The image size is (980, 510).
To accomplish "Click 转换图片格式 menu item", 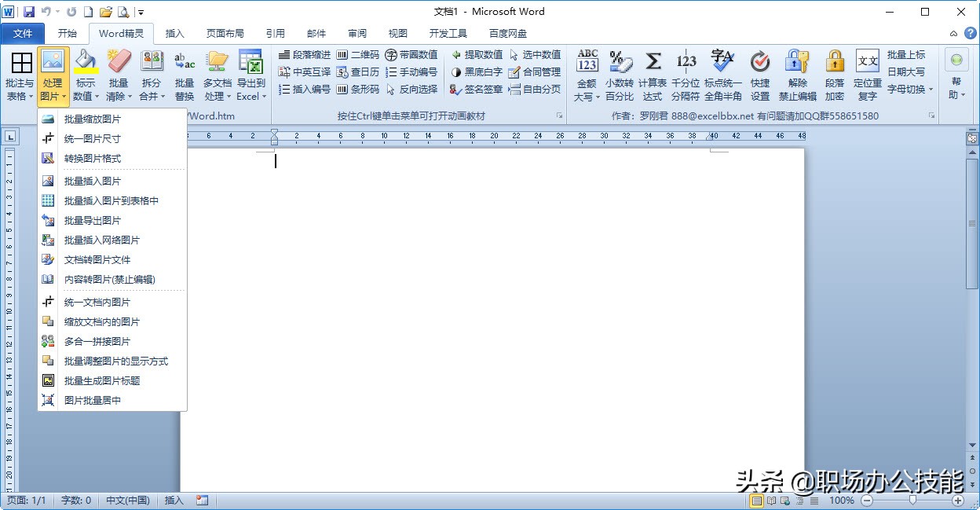I will 112,159.
